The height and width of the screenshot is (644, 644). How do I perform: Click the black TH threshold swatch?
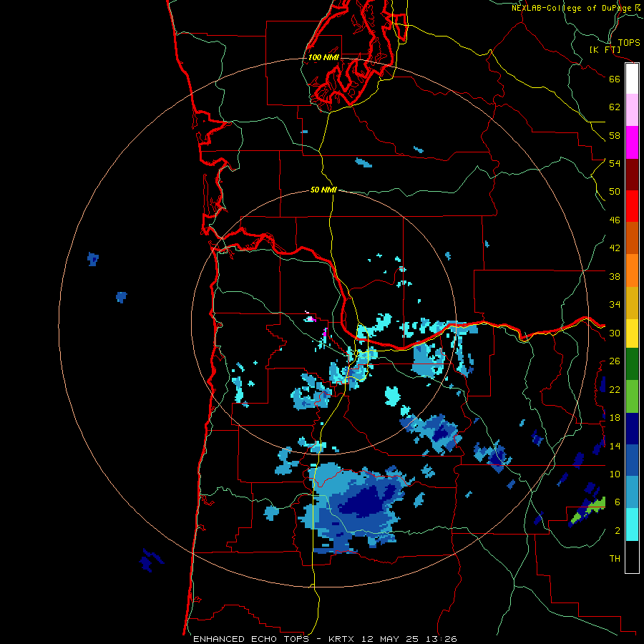632,557
